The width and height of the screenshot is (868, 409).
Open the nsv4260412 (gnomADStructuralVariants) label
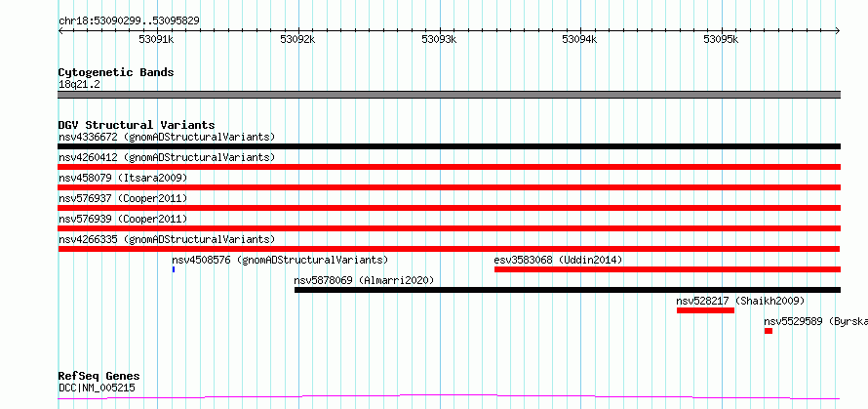[x=167, y=157]
